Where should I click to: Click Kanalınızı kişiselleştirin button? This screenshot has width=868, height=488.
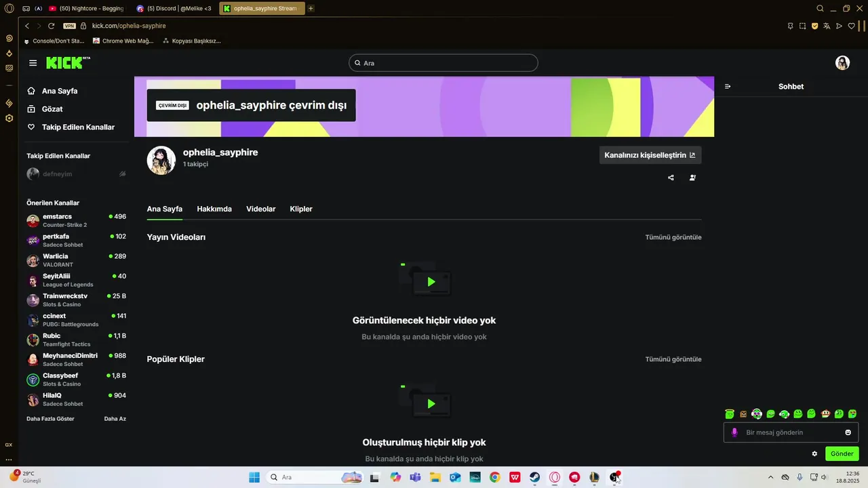650,155
